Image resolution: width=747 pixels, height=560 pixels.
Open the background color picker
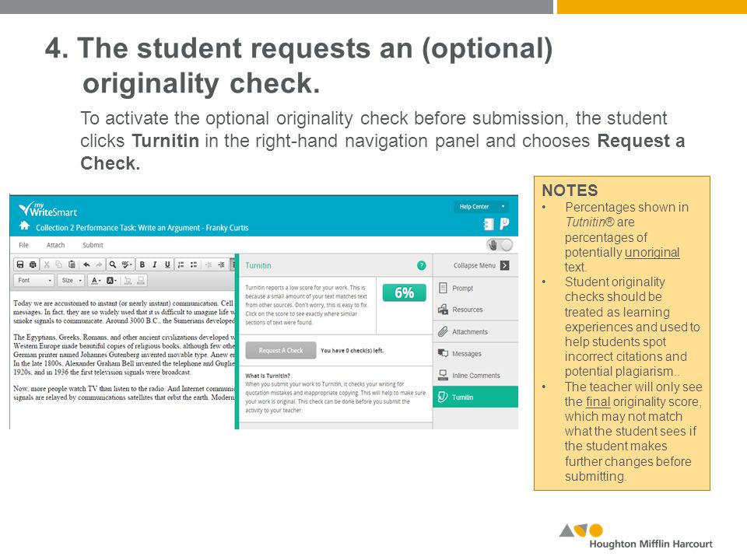click(111, 281)
